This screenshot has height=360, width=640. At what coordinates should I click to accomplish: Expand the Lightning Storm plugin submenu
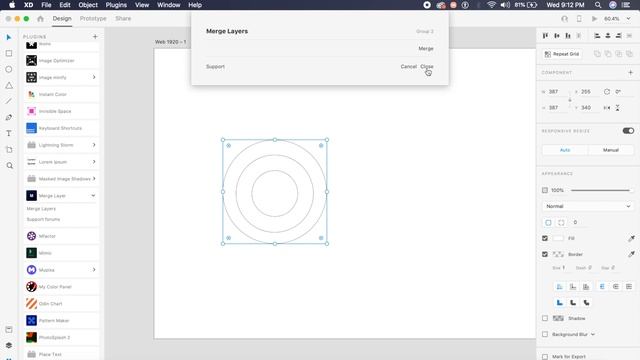coord(94,145)
